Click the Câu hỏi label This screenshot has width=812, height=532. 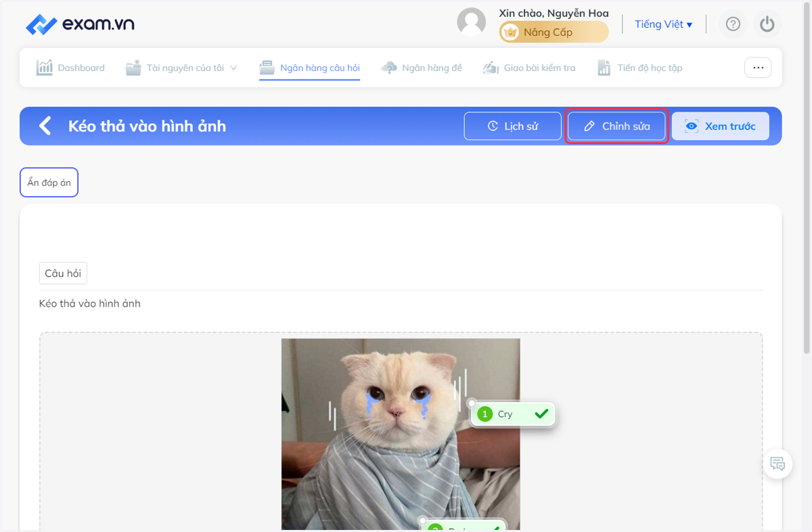click(x=63, y=273)
